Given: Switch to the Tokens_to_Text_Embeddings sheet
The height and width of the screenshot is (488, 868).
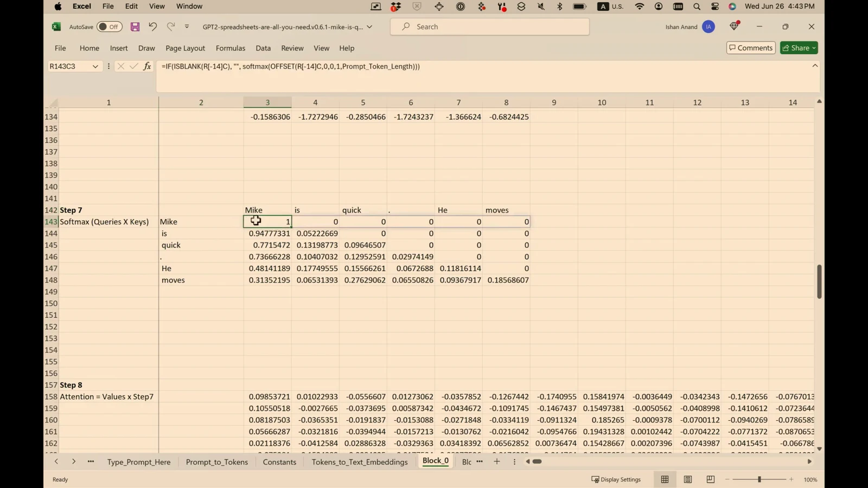Looking at the screenshot, I should click(360, 463).
